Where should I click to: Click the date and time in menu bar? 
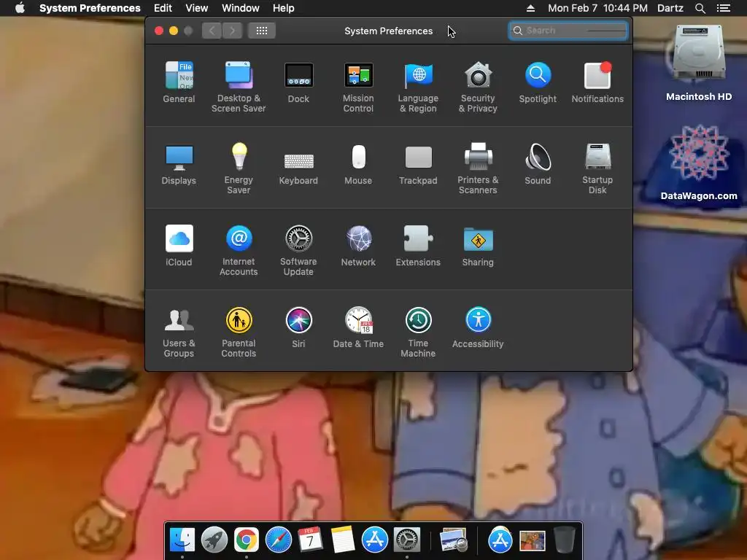pos(598,8)
